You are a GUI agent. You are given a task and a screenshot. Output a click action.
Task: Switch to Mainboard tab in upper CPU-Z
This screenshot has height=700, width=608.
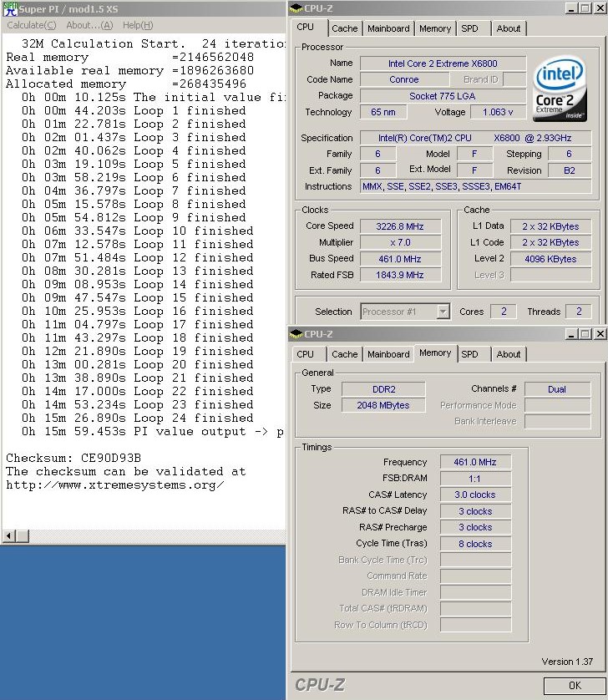click(388, 28)
